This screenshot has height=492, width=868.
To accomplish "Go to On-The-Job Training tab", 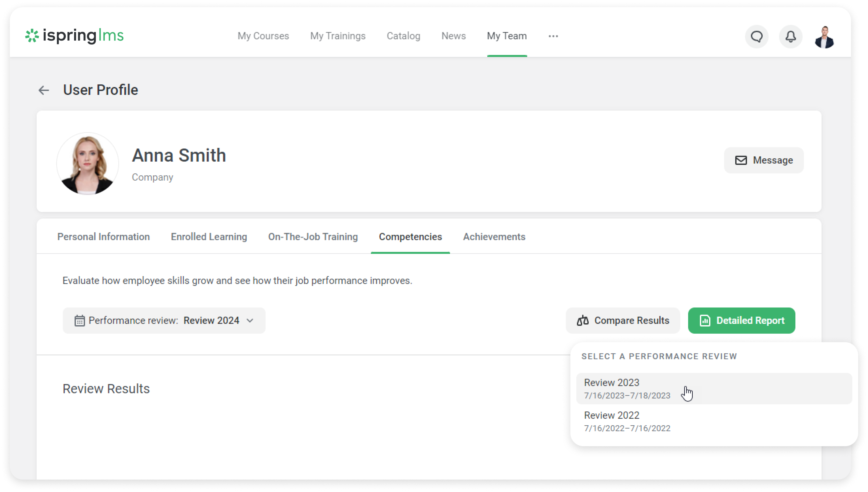I will click(313, 237).
